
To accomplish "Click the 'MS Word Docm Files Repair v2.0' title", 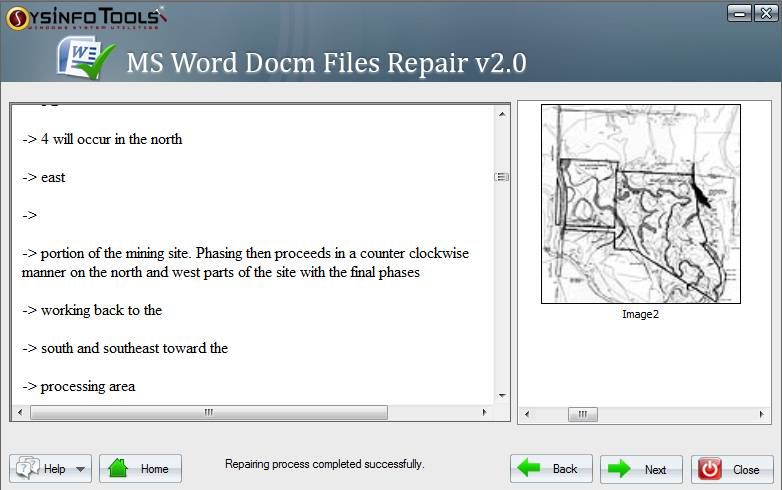I will 326,63.
